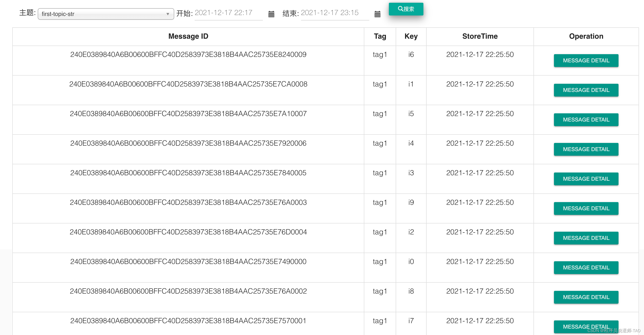Select message ID ending in 5E7490000
Viewport: 644px width, 335px height.
(x=188, y=261)
